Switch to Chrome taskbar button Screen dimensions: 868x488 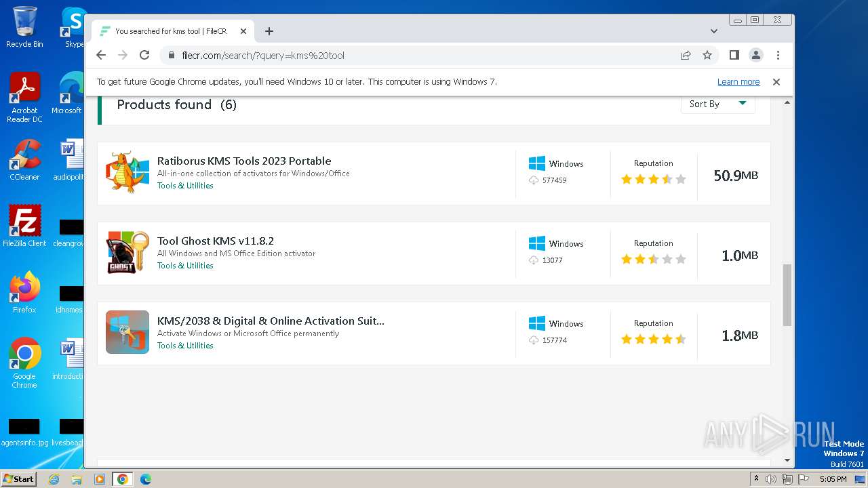123,479
